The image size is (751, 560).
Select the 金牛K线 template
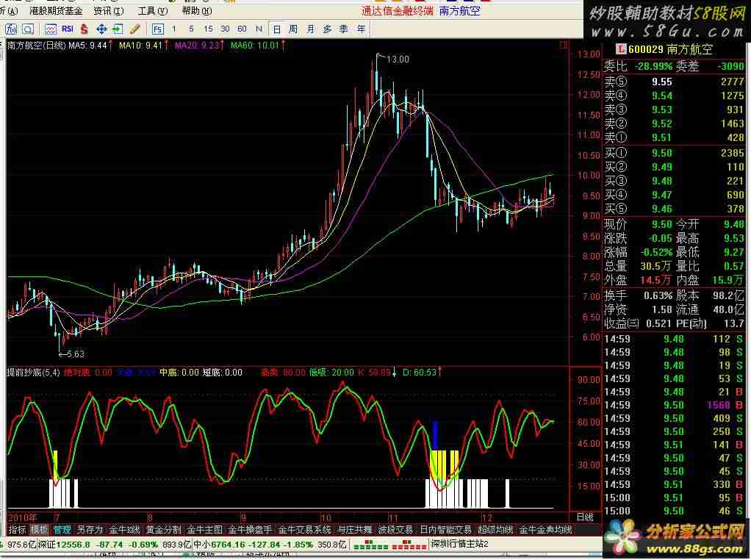[x=124, y=530]
